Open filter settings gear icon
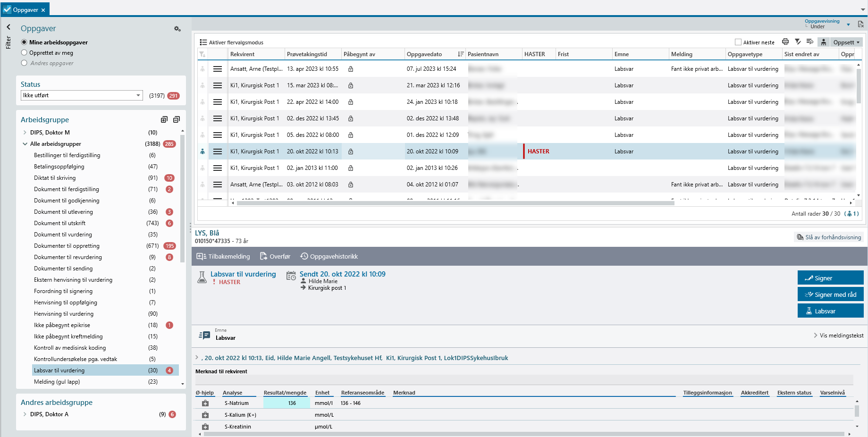Viewport: 868px width, 437px height. (x=177, y=29)
